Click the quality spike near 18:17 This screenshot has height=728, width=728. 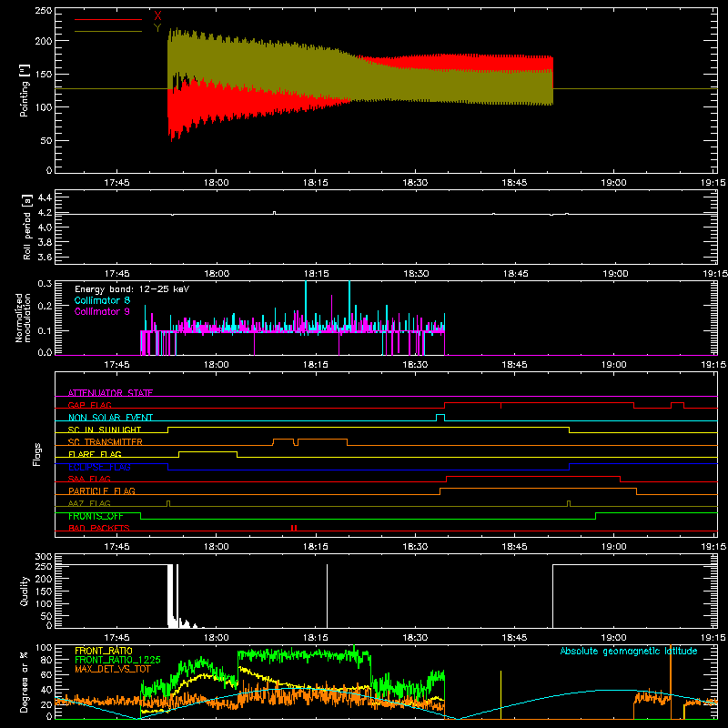[327, 596]
